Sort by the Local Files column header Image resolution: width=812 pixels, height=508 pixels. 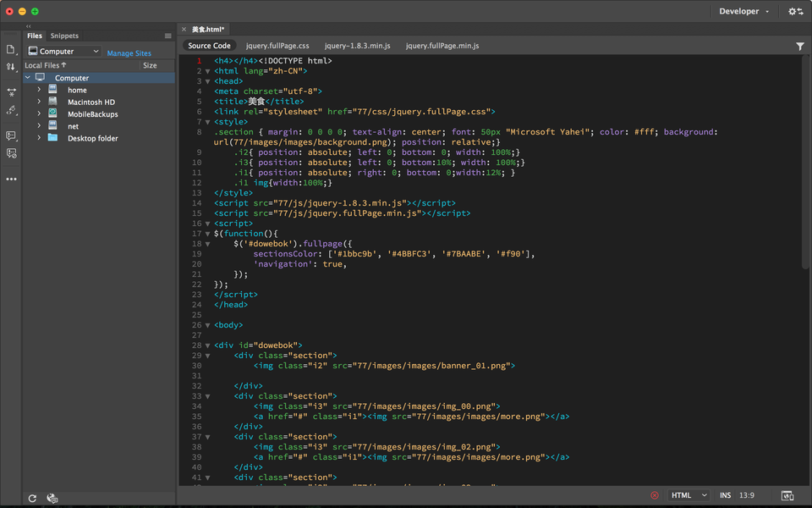click(46, 65)
